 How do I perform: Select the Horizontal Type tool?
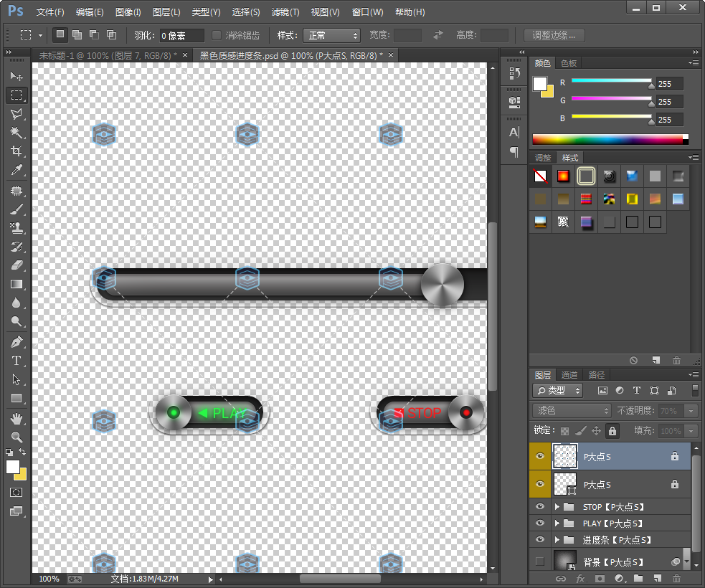click(16, 361)
